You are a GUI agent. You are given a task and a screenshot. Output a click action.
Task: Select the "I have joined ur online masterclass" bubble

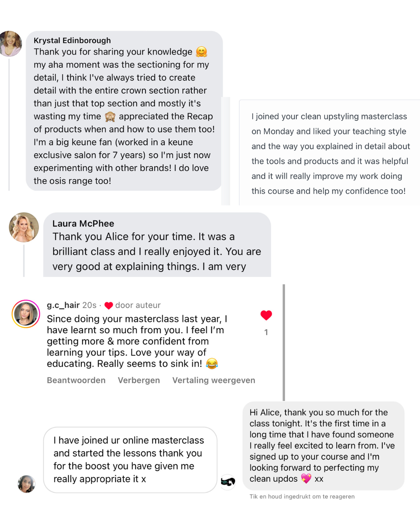(x=130, y=460)
